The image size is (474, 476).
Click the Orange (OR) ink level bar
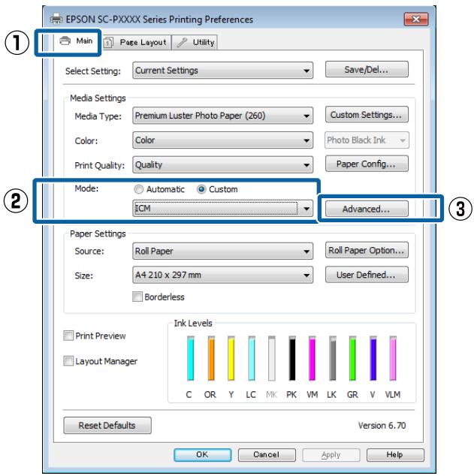tap(211, 358)
